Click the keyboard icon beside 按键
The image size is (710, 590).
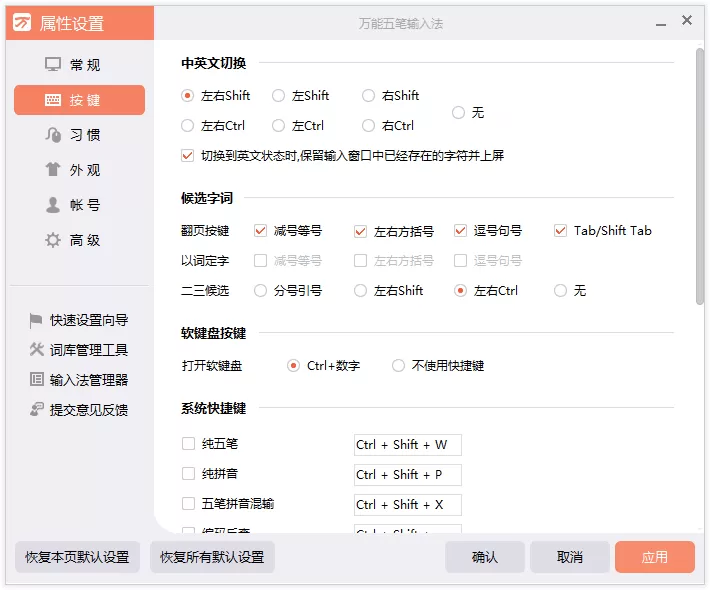pyautogui.click(x=53, y=100)
